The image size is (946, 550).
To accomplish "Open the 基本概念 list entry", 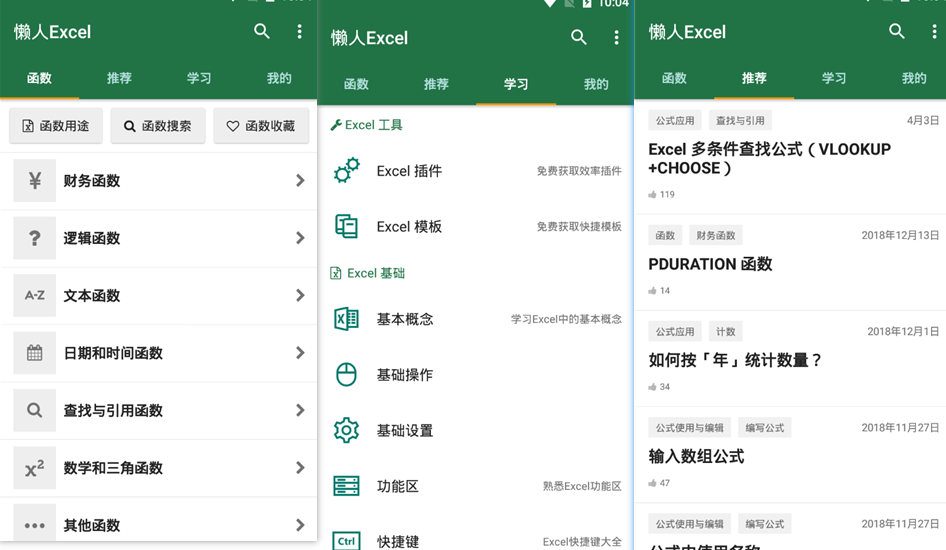I will pos(475,318).
